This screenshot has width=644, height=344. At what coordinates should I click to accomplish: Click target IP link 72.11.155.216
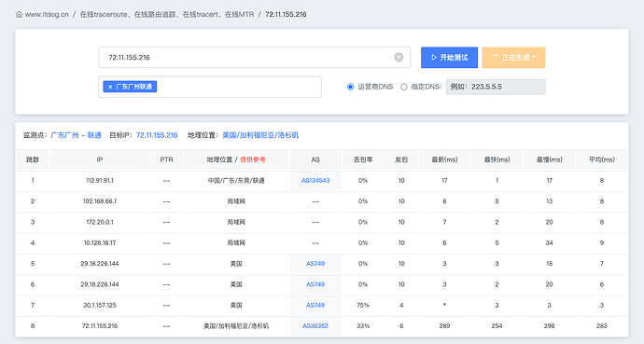pyautogui.click(x=157, y=135)
